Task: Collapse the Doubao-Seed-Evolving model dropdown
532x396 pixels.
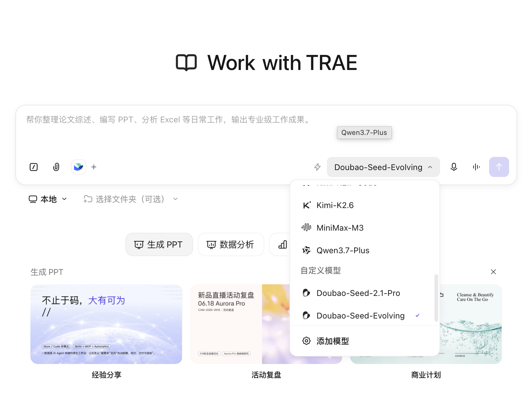Action: (383, 167)
